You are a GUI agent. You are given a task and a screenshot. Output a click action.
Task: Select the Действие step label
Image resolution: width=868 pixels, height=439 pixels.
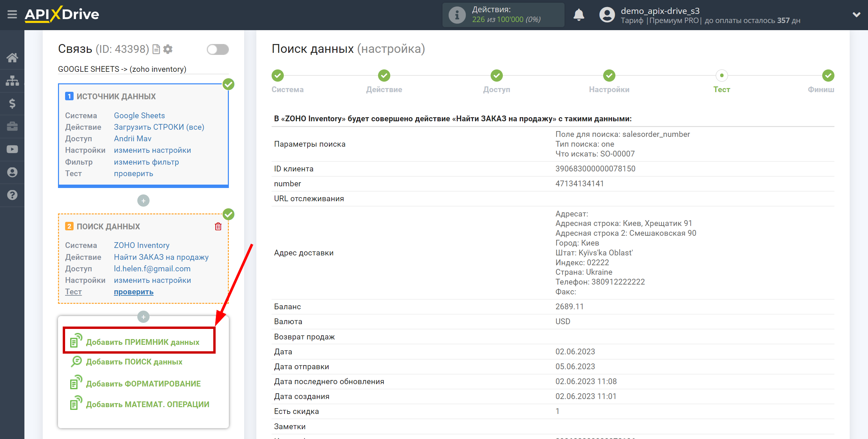[x=384, y=89]
